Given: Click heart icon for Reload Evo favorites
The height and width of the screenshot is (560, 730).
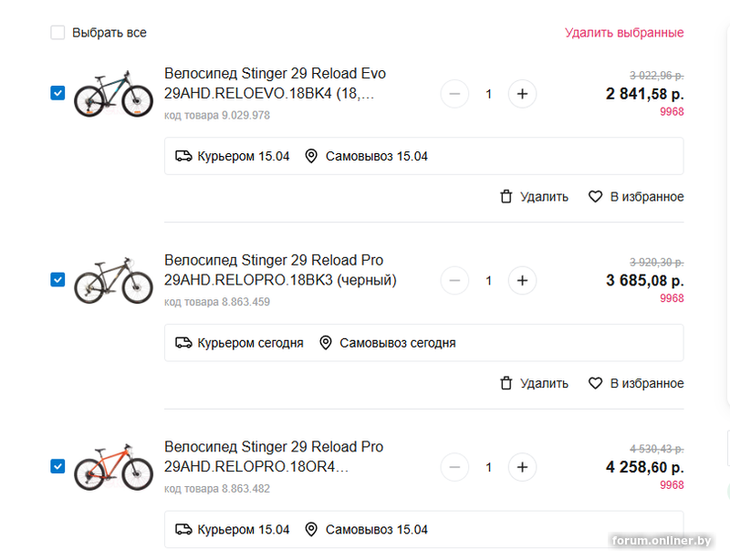Looking at the screenshot, I should (x=596, y=196).
